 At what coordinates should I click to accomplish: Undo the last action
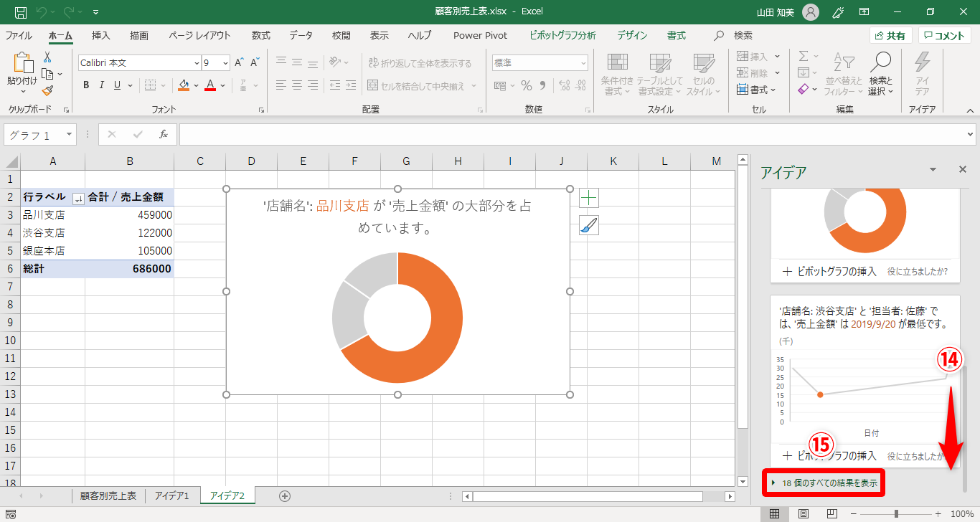[x=42, y=12]
